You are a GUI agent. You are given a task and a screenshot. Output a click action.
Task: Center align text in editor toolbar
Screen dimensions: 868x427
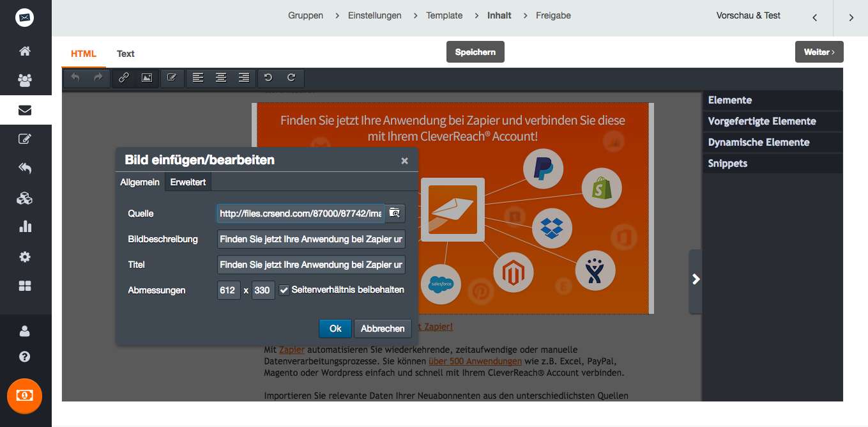tap(221, 77)
